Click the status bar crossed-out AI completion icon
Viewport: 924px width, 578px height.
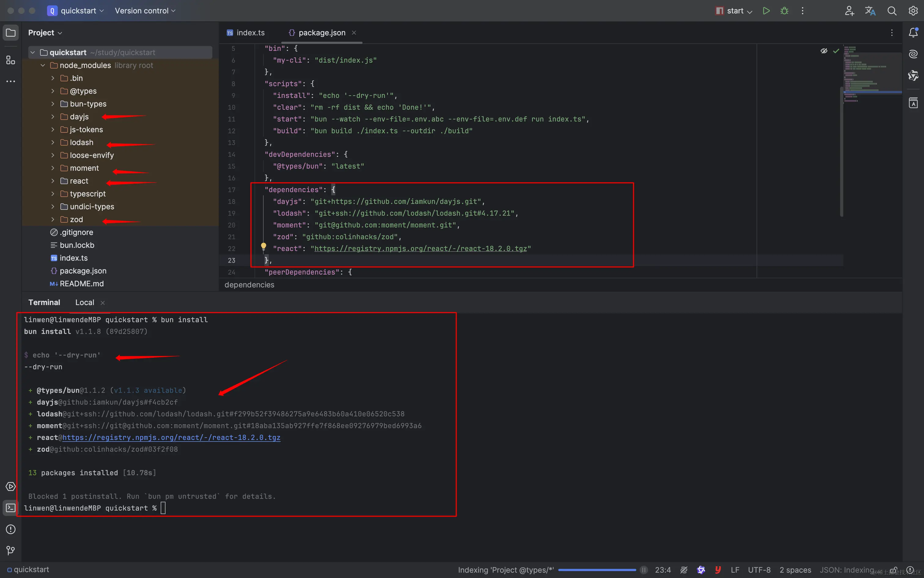click(x=684, y=569)
